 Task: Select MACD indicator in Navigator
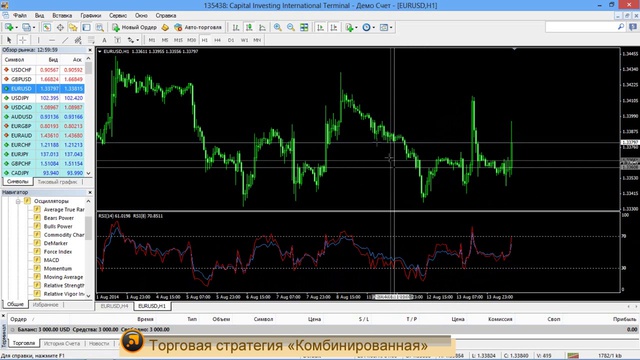click(51, 260)
